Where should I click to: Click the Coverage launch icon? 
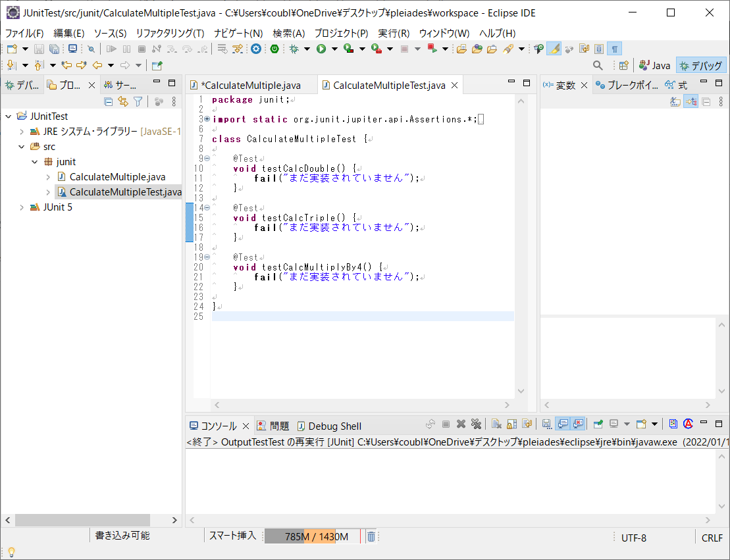(x=348, y=49)
